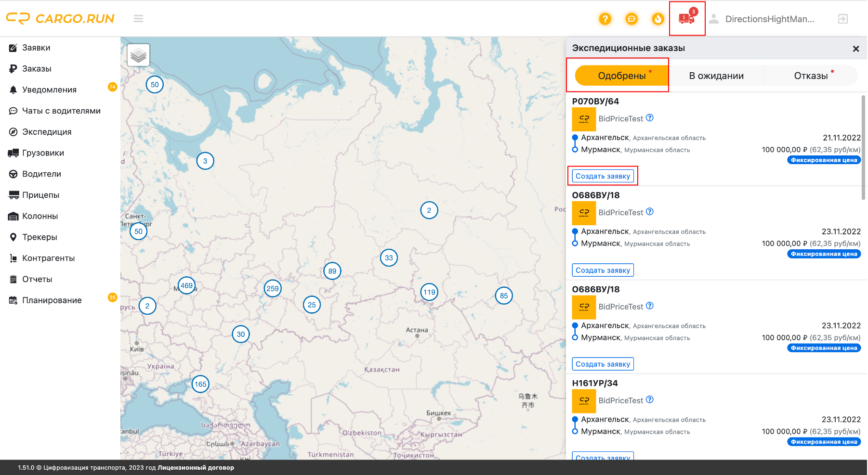Toggle the hamburger sidebar menu
Screen dimensions: 868x475
139,19
